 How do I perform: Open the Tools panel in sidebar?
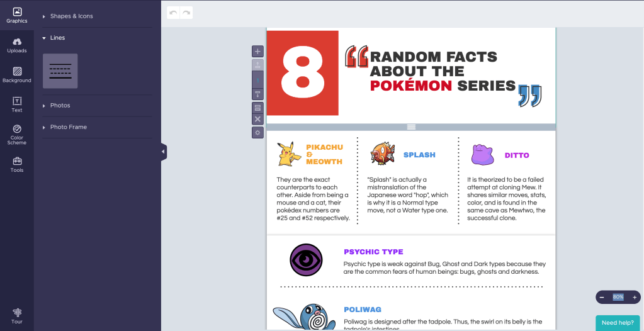coord(17,164)
